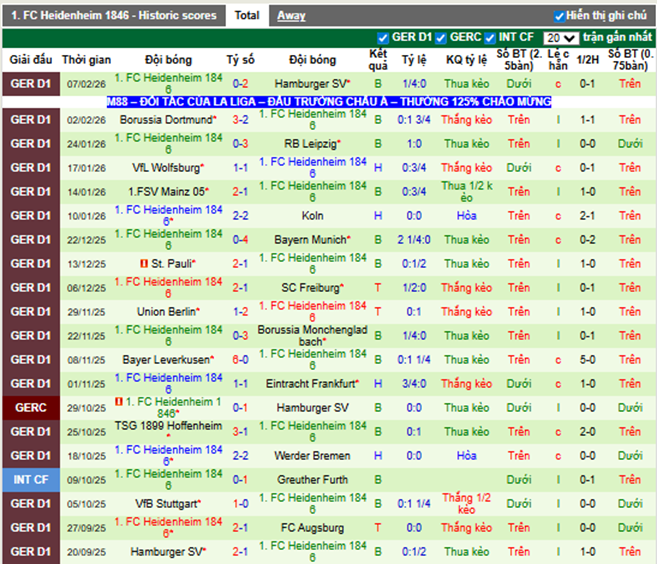
Task: Open TSG 1899 Hoffenheim team link
Action: pos(168,426)
